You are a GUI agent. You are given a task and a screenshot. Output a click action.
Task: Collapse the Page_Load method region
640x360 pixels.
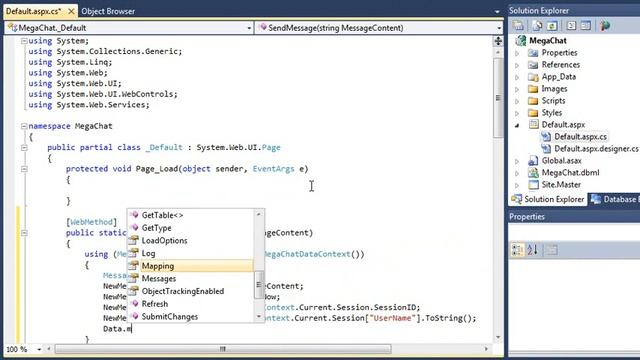pyautogui.click(x=24, y=169)
